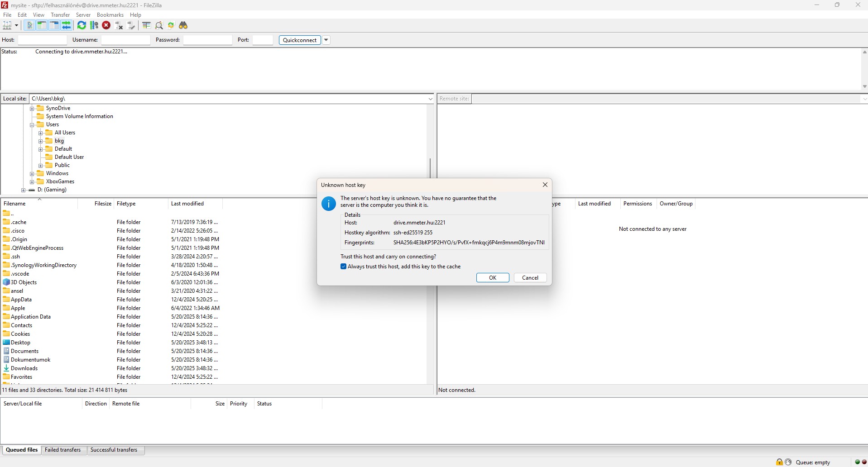868x467 pixels.
Task: Expand the XboxGames folder node
Action: click(32, 182)
